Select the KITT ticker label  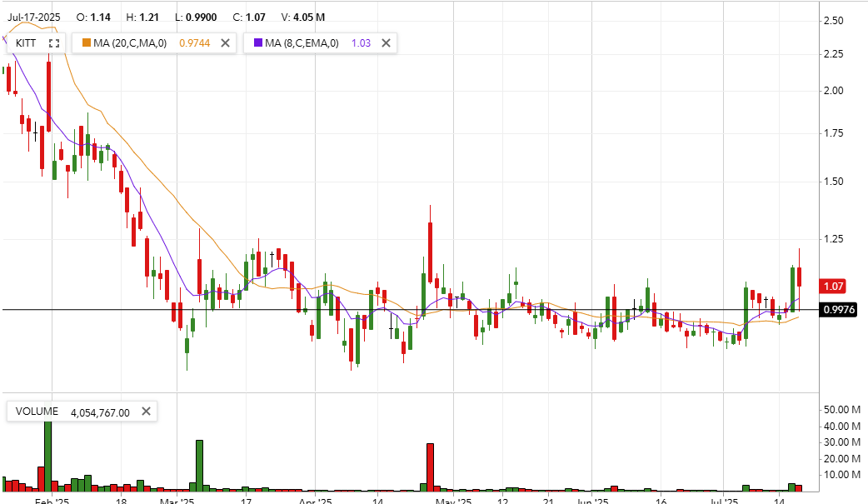coord(26,43)
